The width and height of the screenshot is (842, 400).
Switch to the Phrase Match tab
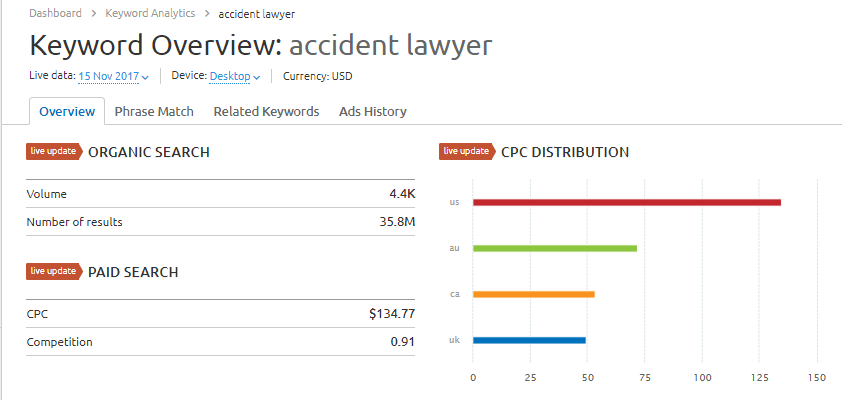coord(154,112)
